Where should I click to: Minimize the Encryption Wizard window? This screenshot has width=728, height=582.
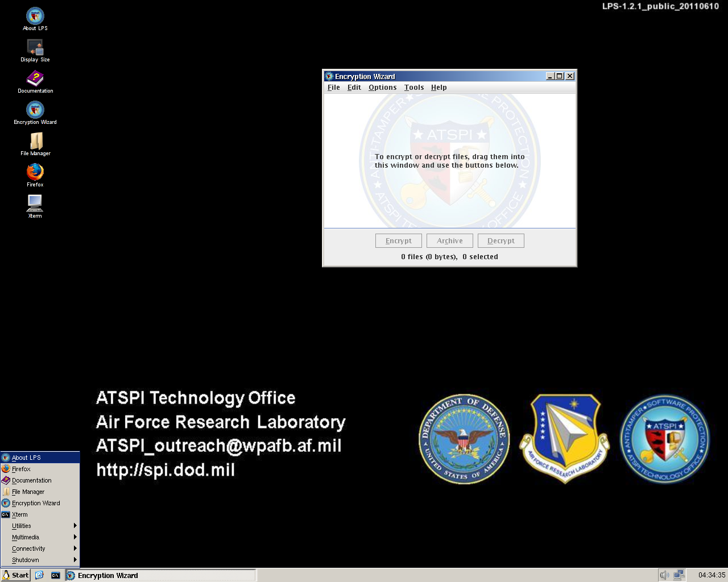pos(550,76)
